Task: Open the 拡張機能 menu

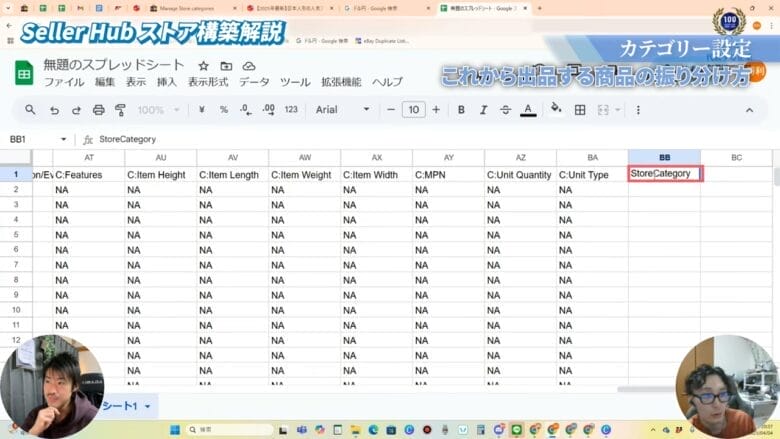Action: (341, 82)
